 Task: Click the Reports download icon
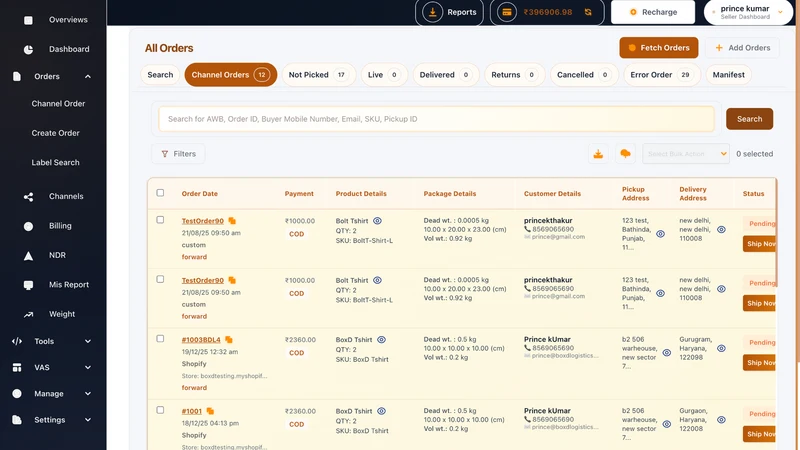pyautogui.click(x=433, y=12)
